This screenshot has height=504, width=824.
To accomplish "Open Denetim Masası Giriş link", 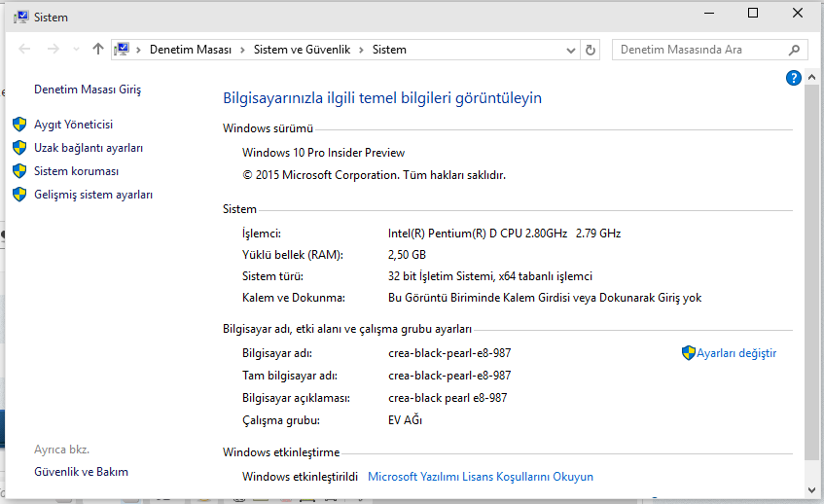I will pyautogui.click(x=88, y=90).
